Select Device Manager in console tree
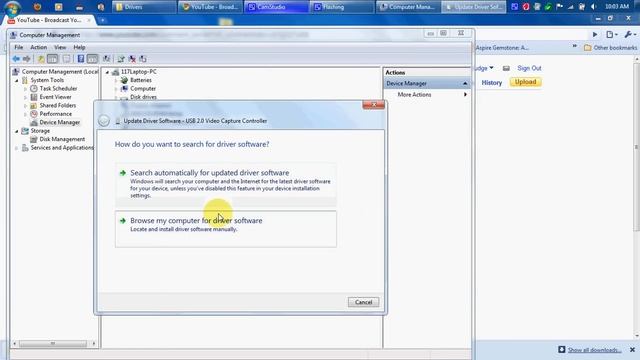The width and height of the screenshot is (640, 360). coord(60,122)
